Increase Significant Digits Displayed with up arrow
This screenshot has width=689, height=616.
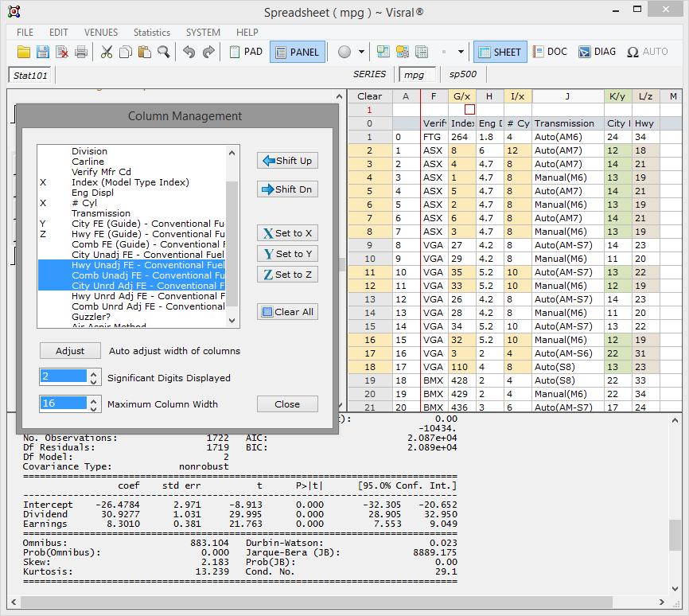94,372
